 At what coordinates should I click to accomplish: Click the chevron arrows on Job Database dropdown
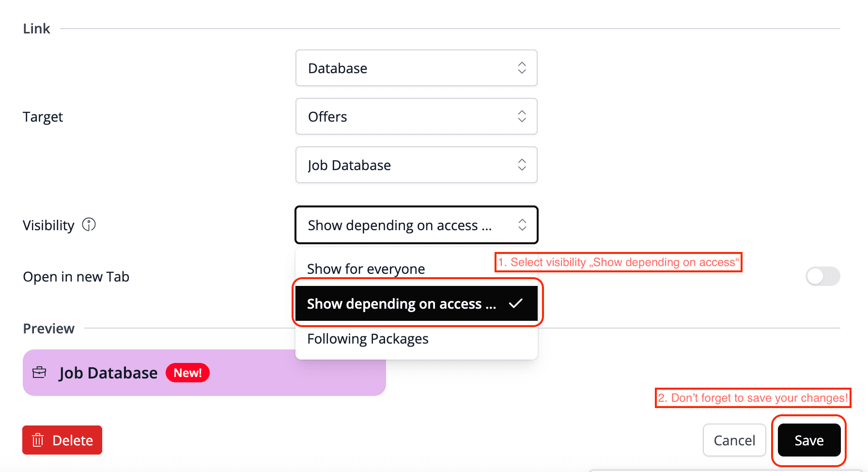click(x=522, y=165)
